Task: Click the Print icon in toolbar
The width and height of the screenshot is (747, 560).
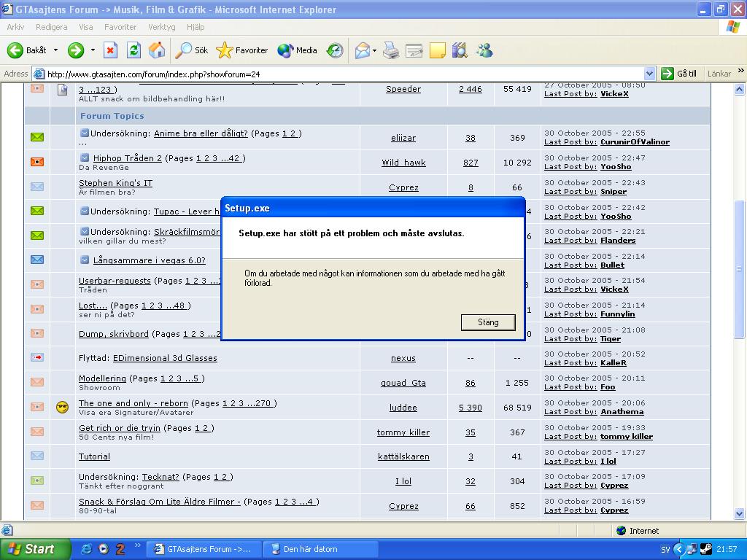Action: click(391, 50)
